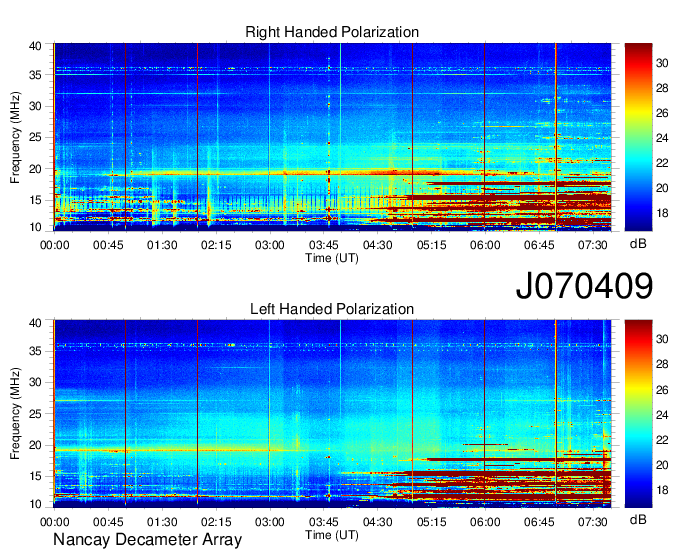Image resolution: width=680 pixels, height=552 pixels.
Task: Click the 15 MHz frequency tick of Right Handed plot
Action: click(35, 200)
